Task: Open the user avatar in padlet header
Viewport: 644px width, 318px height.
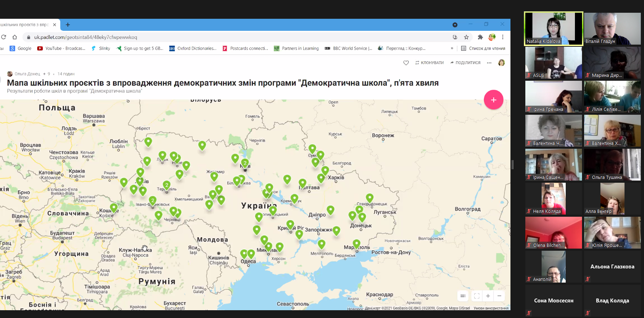Action: coord(501,63)
